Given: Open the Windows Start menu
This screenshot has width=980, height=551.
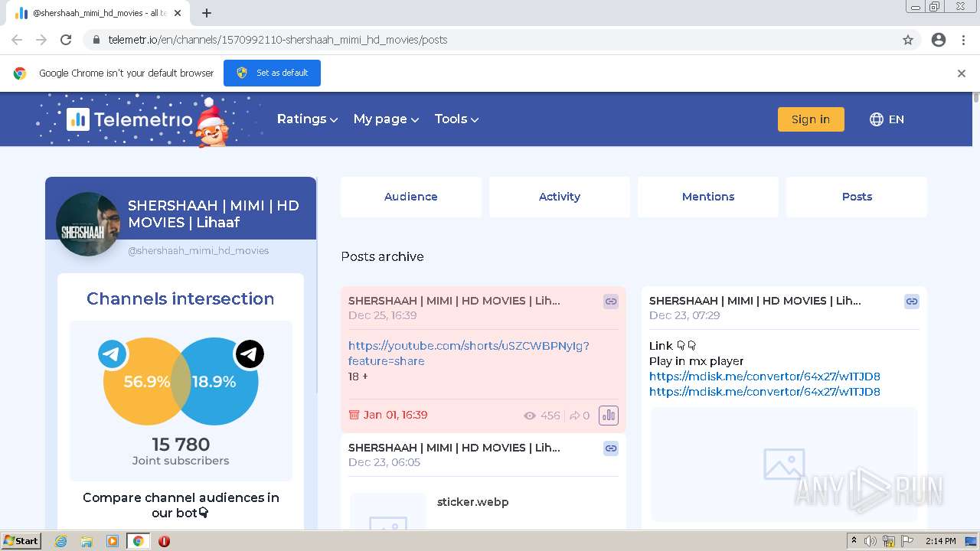Looking at the screenshot, I should point(21,541).
